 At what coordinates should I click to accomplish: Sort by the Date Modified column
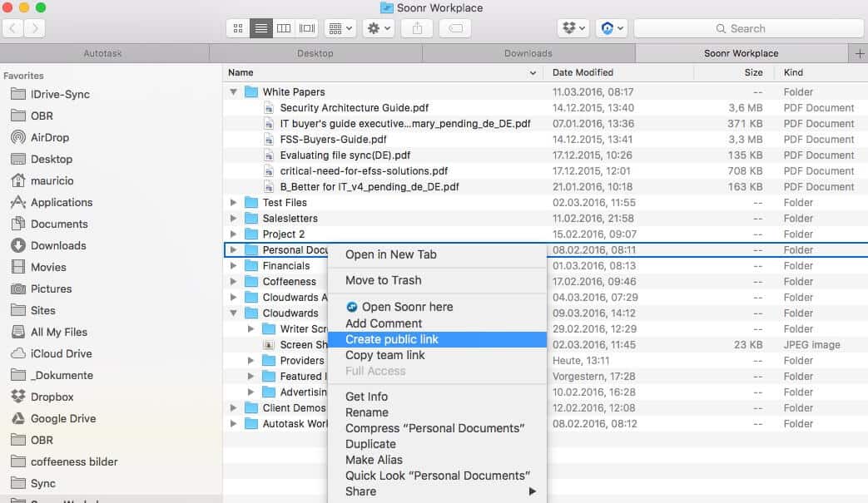pyautogui.click(x=618, y=72)
